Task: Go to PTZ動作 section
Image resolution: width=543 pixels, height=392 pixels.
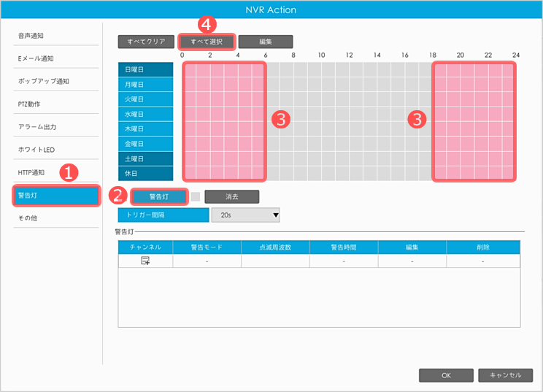Action: [30, 104]
